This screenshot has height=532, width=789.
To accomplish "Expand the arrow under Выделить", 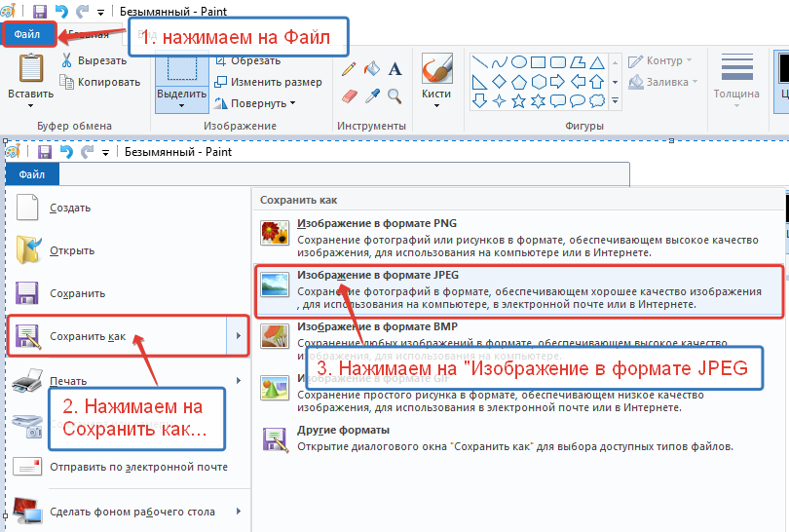I will coord(181,105).
